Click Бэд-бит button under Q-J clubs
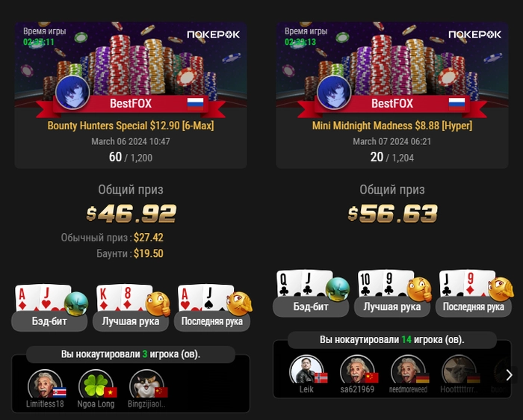Image resolution: width=523 pixels, height=420 pixels. point(311,306)
